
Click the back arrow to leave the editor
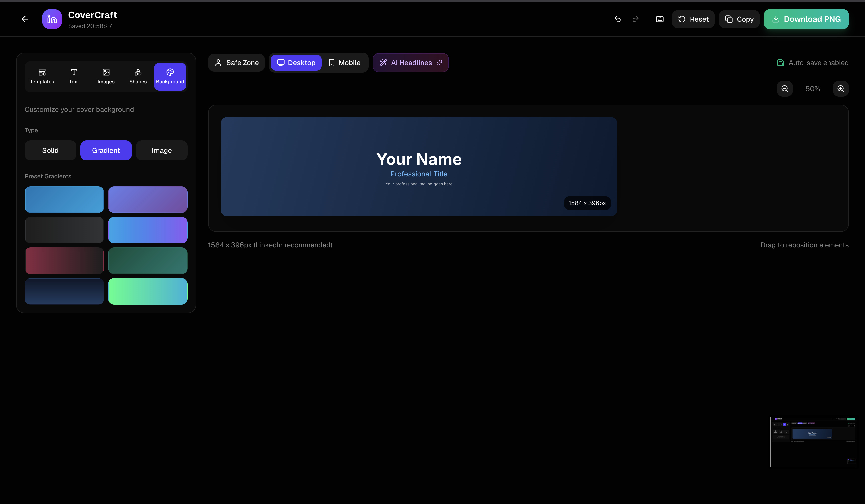click(x=25, y=19)
